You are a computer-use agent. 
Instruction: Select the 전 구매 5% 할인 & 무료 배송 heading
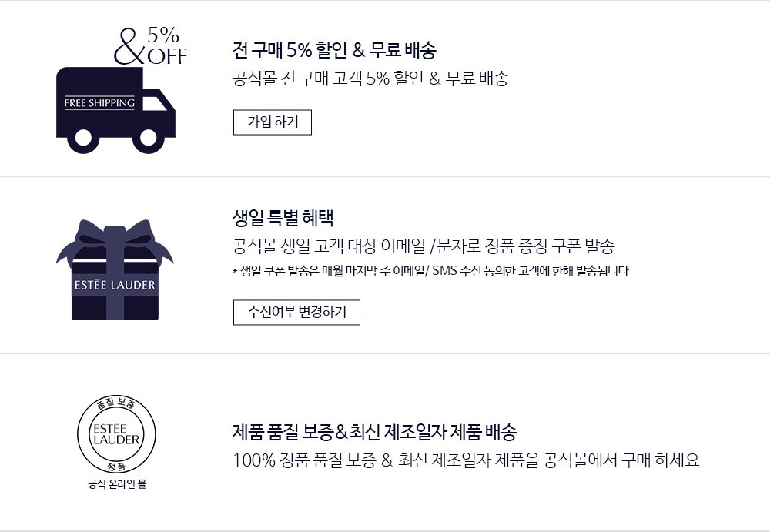[334, 51]
